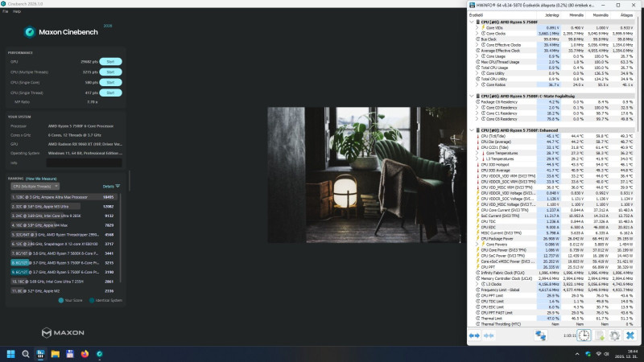Show hidden system tray icons
The height and width of the screenshot is (362, 644).
pos(577,354)
